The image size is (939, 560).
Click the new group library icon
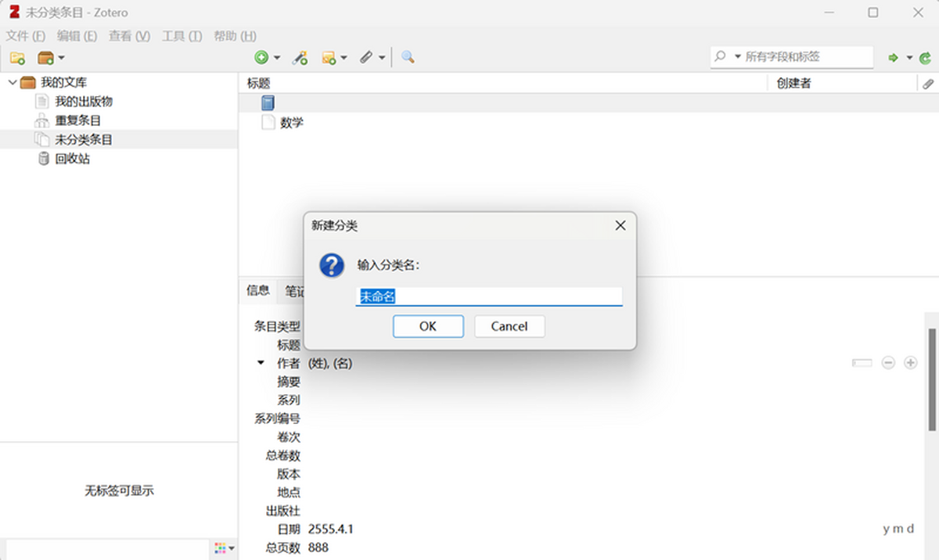click(45, 57)
